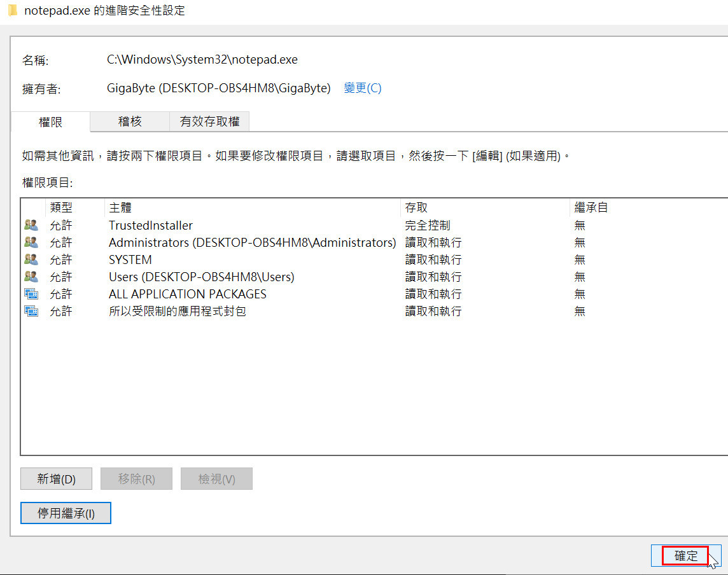The image size is (728, 575).
Task: Confirm with the 確定 button
Action: tap(685, 555)
